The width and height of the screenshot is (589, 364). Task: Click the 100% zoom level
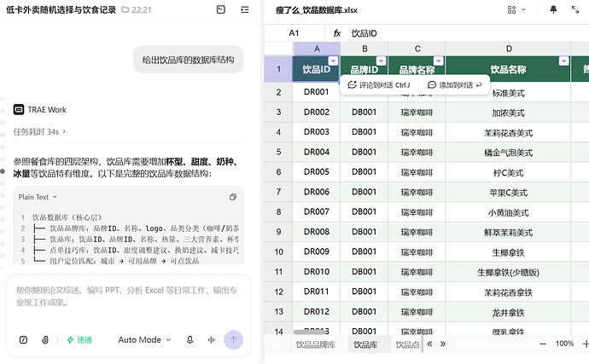tap(564, 344)
